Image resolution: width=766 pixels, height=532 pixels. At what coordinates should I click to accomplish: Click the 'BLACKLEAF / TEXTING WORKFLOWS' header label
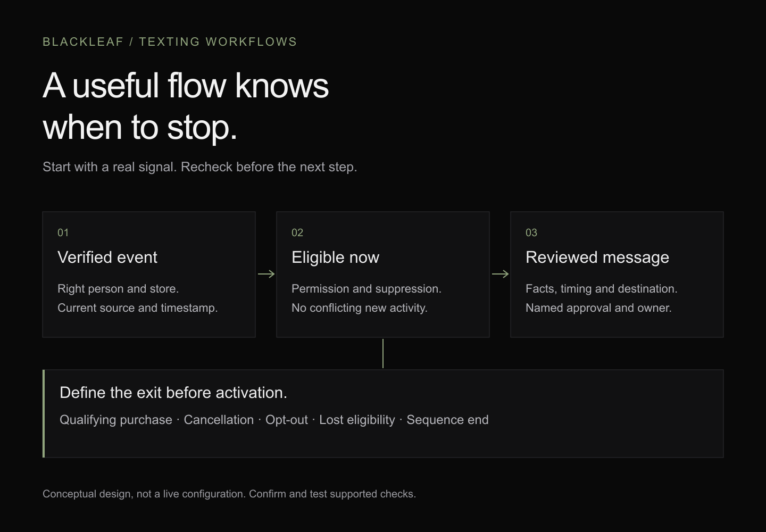tap(170, 41)
